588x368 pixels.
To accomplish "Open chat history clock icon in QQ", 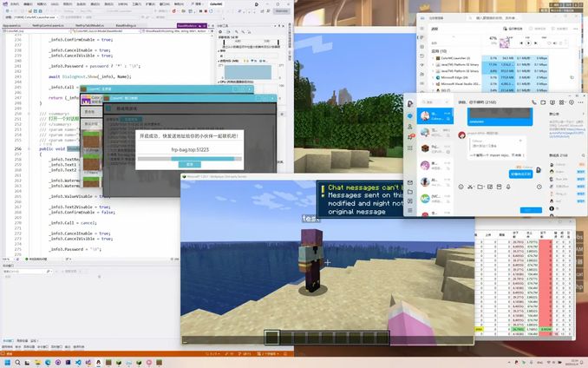I will coord(539,187).
